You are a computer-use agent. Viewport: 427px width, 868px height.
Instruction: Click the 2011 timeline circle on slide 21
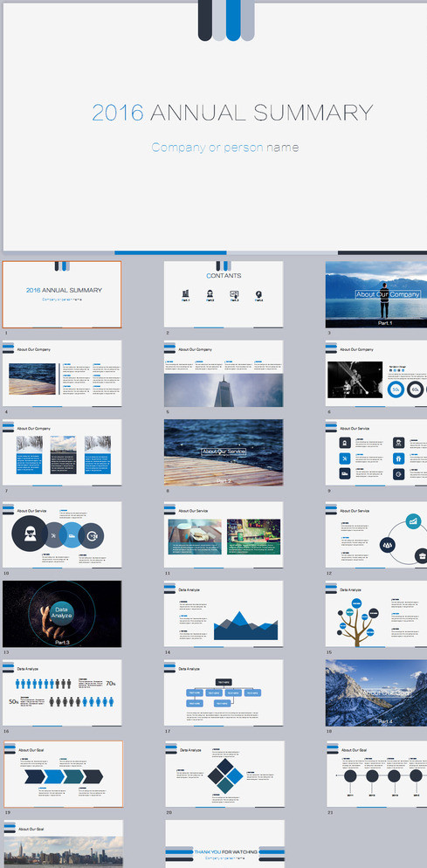pos(350,775)
